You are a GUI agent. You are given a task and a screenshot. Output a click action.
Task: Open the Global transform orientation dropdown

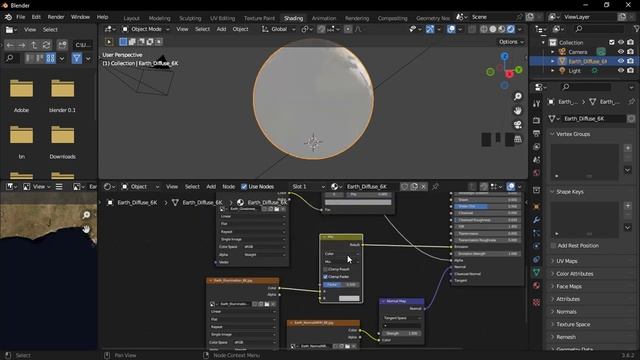tap(279, 29)
